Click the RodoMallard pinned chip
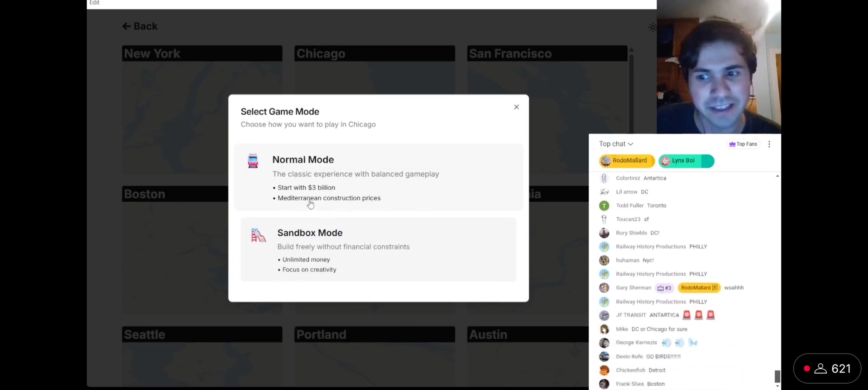The image size is (868, 390). point(626,161)
